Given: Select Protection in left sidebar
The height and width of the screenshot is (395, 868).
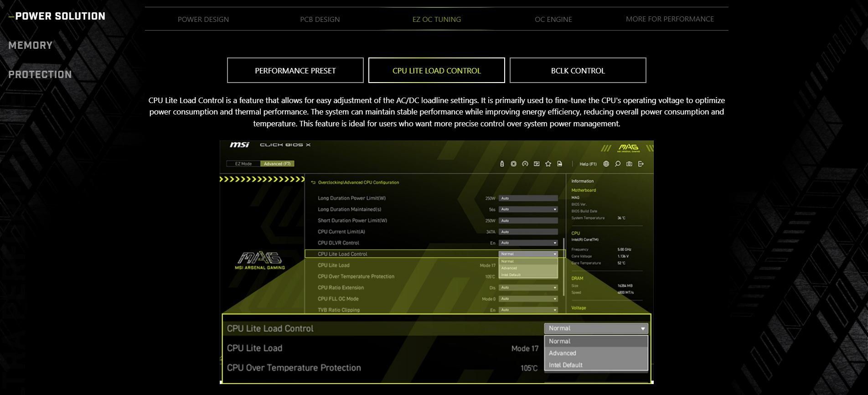Looking at the screenshot, I should 40,74.
